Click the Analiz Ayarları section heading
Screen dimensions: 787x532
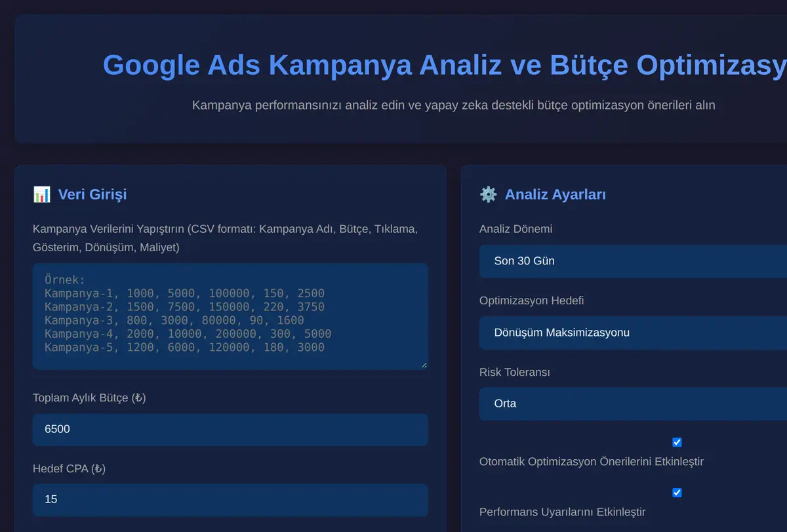[555, 194]
